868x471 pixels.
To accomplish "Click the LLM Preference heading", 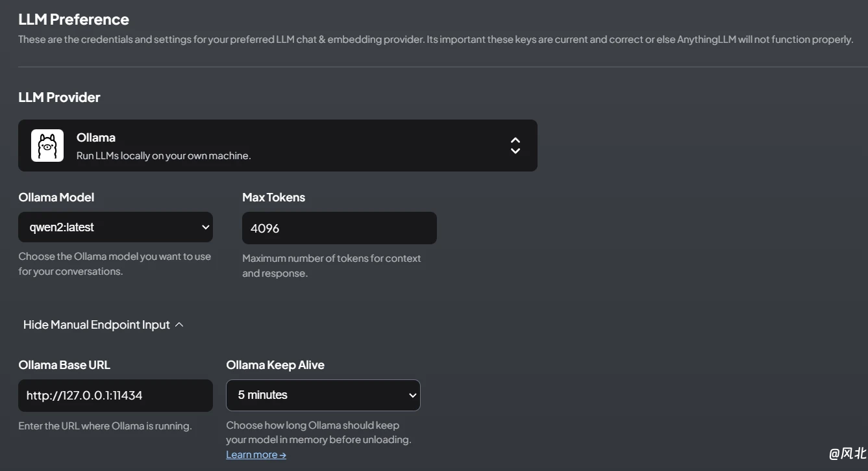I will point(73,19).
